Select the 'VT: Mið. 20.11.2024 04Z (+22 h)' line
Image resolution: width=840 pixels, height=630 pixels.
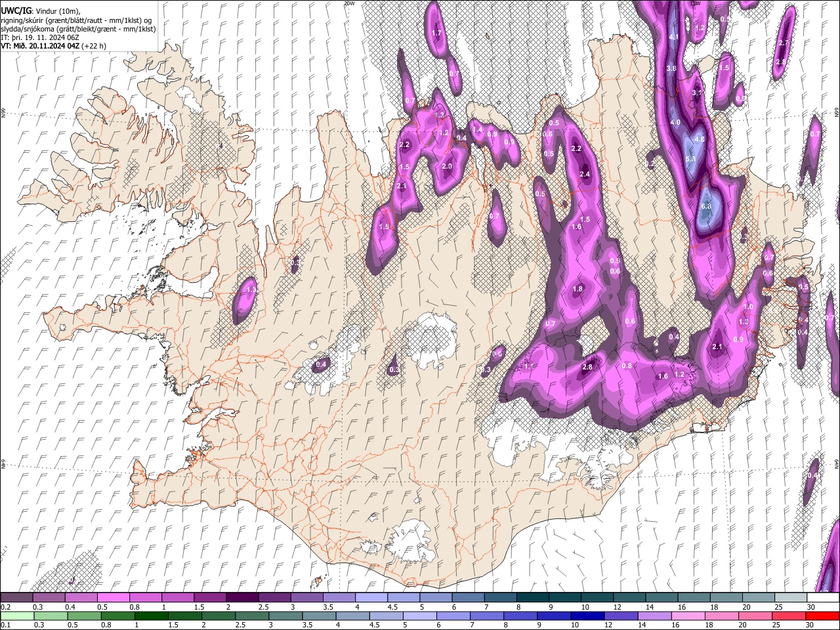(x=53, y=46)
